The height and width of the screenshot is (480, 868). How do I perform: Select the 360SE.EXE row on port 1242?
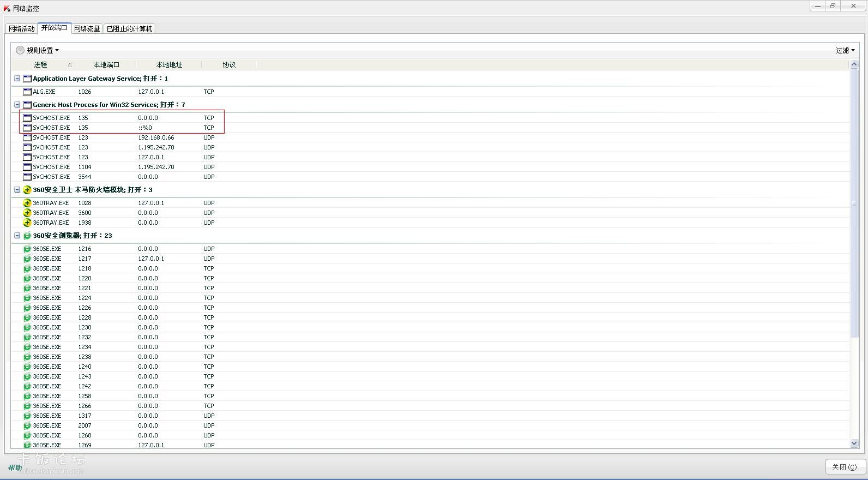[431, 386]
